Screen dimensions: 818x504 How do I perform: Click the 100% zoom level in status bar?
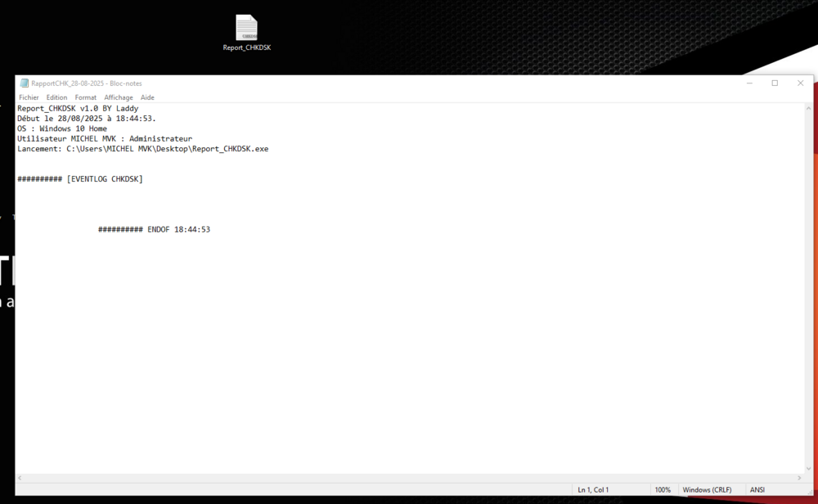tap(663, 489)
